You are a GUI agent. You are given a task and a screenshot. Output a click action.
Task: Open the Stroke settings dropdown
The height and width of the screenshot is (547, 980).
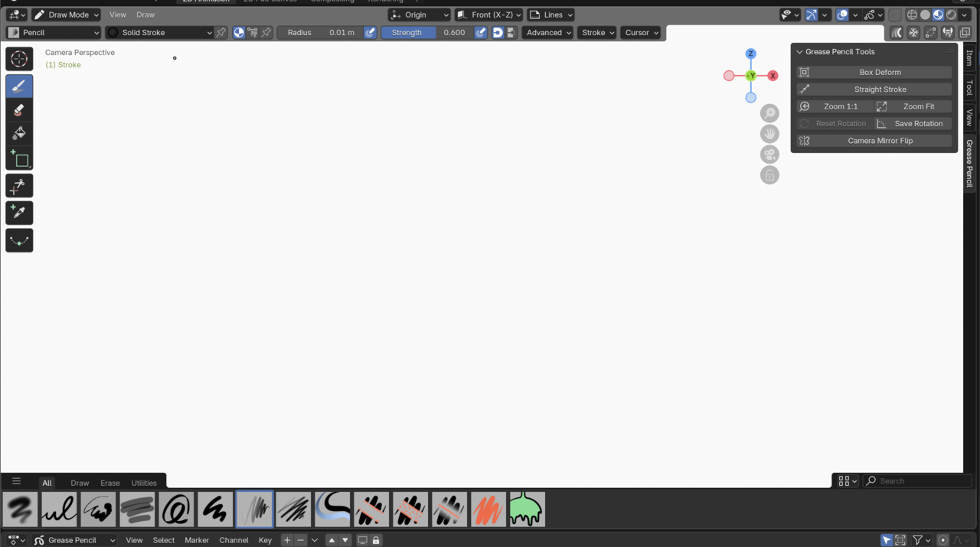click(597, 33)
